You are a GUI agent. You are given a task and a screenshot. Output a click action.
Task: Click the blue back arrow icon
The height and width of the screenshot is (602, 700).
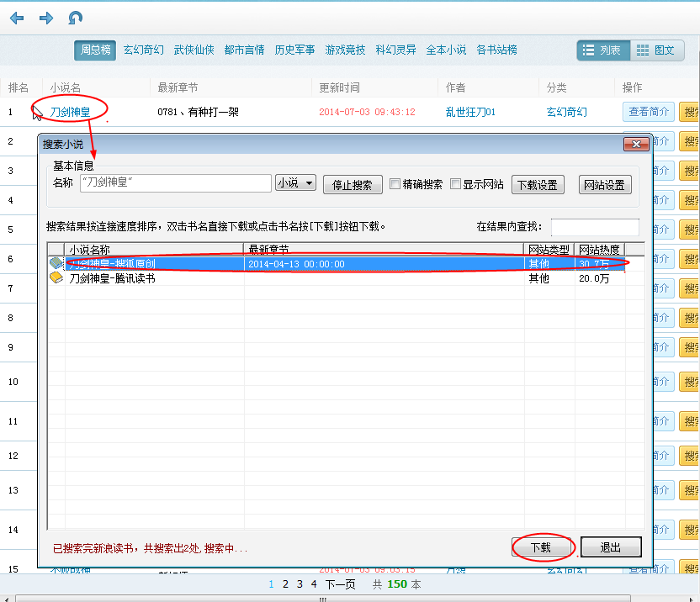[17, 18]
